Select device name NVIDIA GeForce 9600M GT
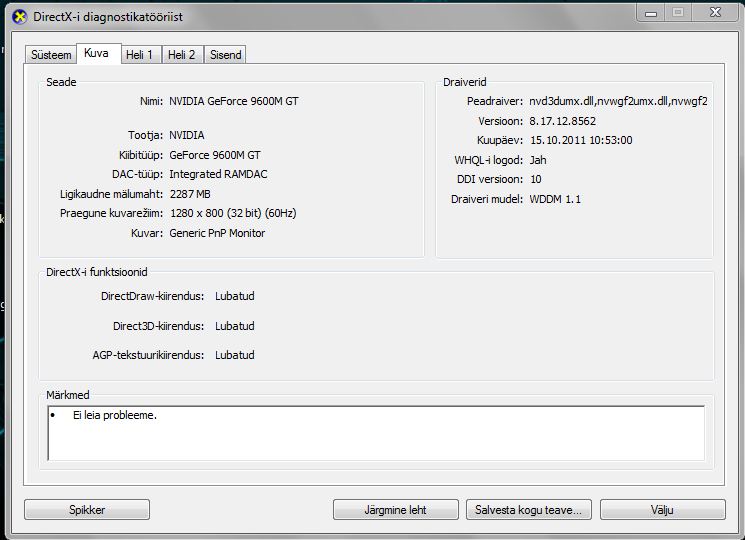This screenshot has height=540, width=745. pos(234,101)
